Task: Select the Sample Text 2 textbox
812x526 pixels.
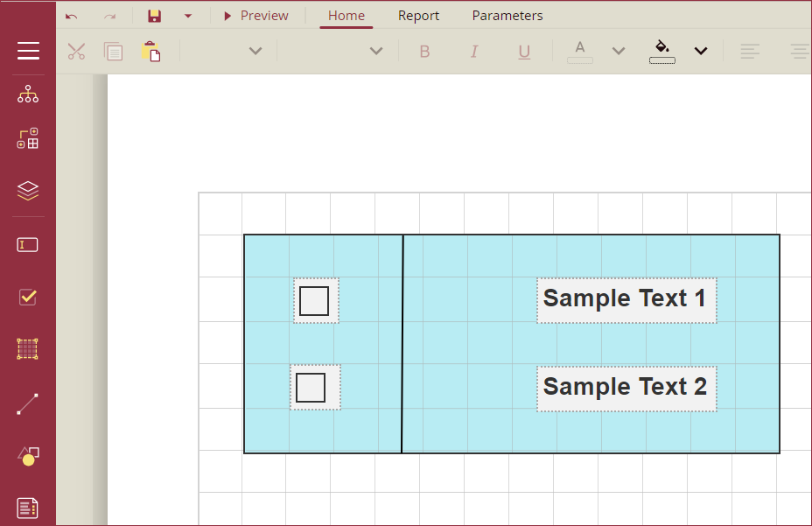Action: point(626,389)
